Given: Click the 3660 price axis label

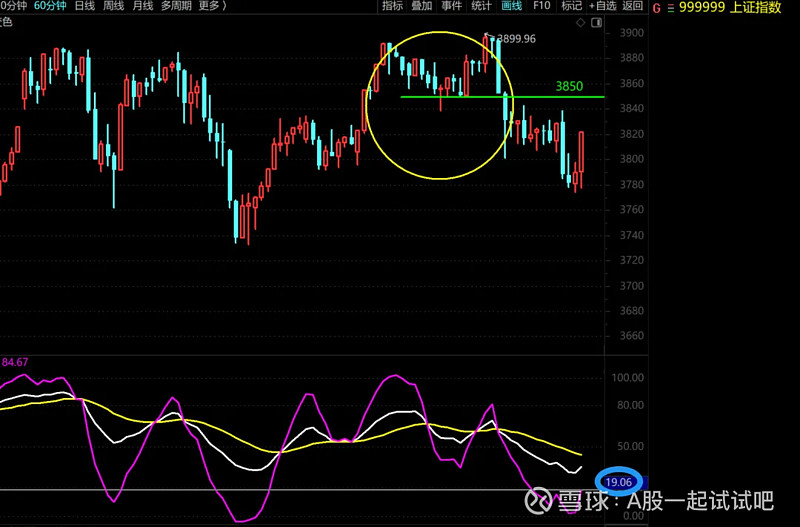Looking at the screenshot, I should pos(632,336).
